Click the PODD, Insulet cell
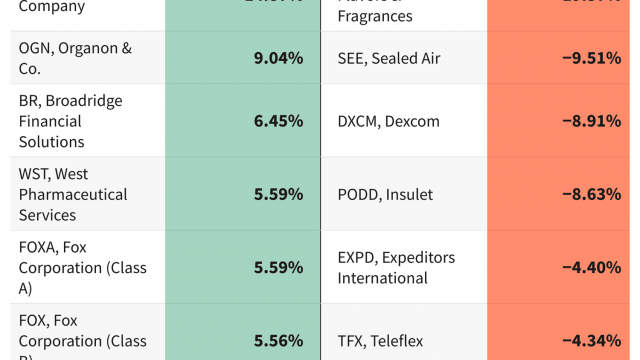The image size is (640, 360). tap(404, 194)
